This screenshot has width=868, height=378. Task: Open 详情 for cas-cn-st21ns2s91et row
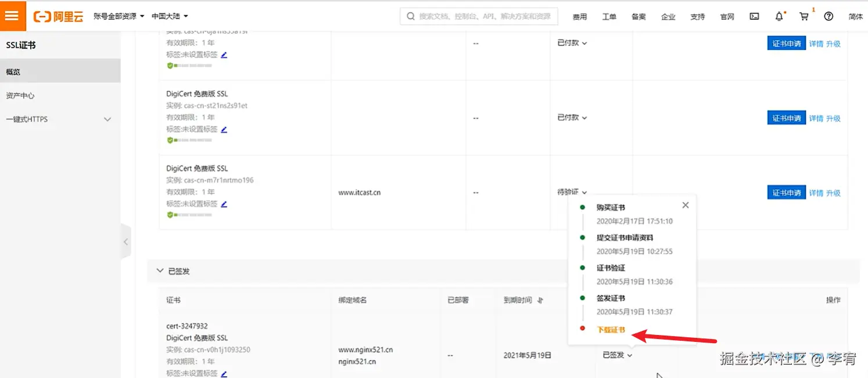[x=816, y=118]
